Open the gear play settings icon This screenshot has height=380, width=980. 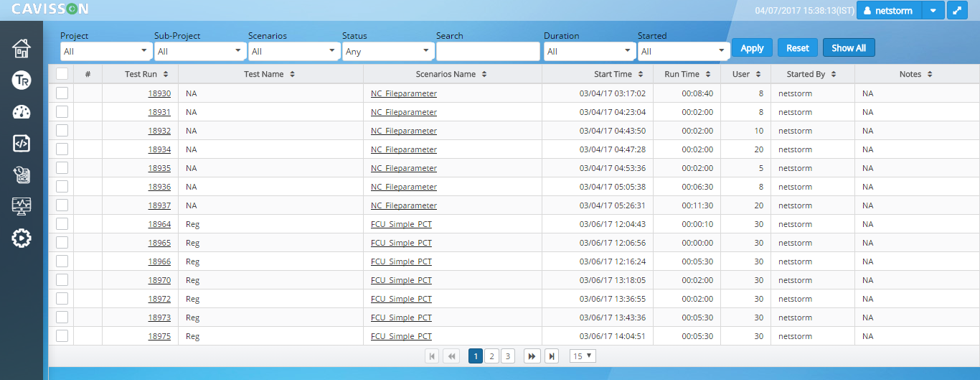[22, 238]
